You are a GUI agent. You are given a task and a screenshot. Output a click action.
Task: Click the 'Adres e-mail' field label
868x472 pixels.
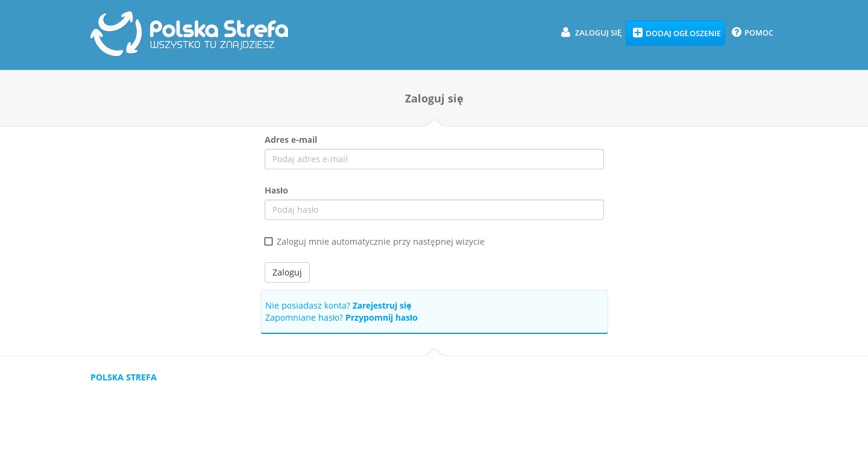(291, 140)
